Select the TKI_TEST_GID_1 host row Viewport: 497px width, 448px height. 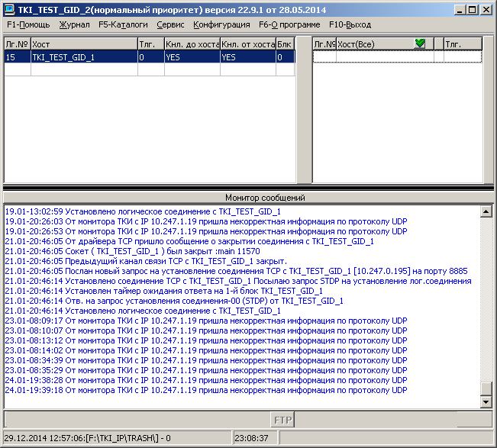click(84, 56)
